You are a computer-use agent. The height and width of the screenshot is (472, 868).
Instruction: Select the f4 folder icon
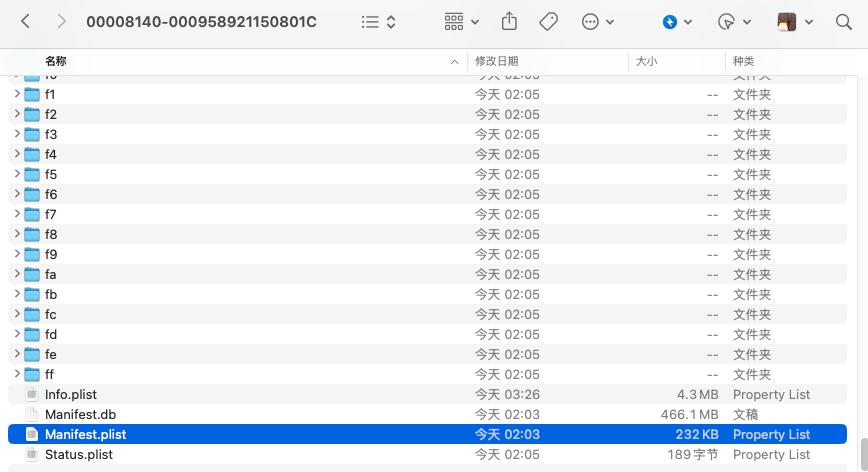pyautogui.click(x=32, y=154)
